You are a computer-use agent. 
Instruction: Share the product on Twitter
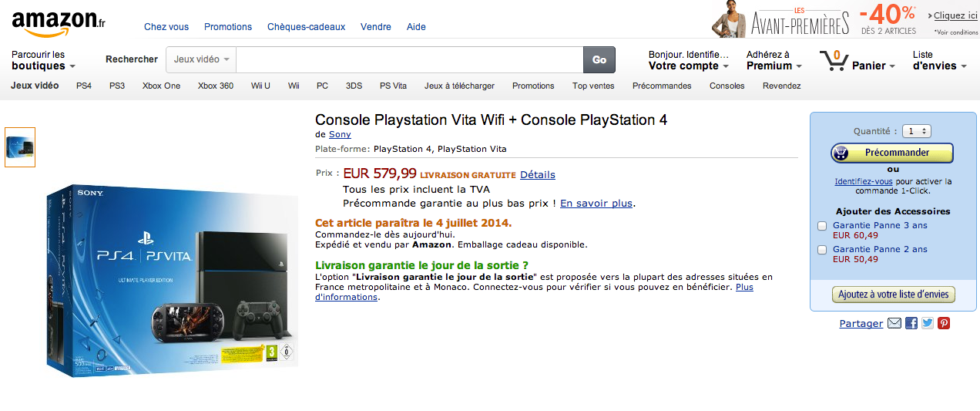(x=928, y=324)
